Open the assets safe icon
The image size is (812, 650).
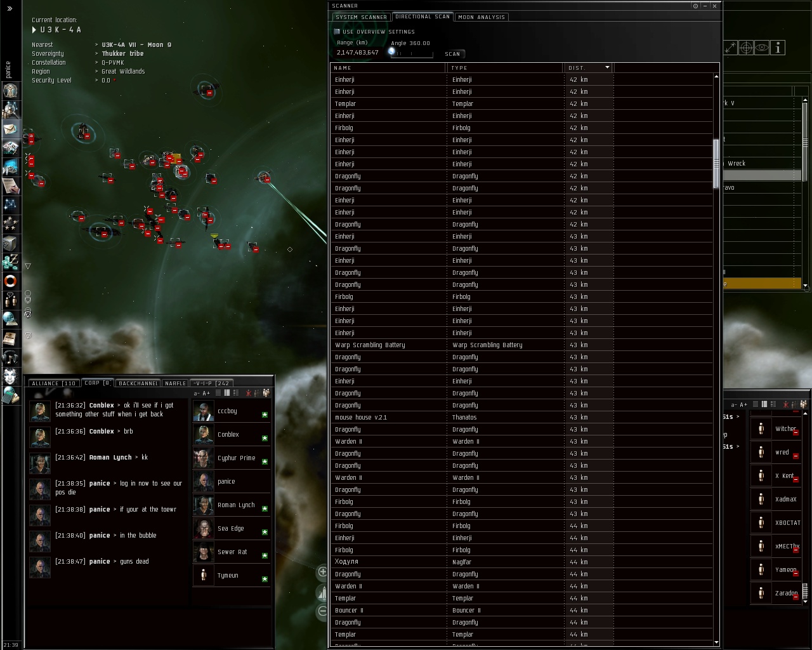10,243
